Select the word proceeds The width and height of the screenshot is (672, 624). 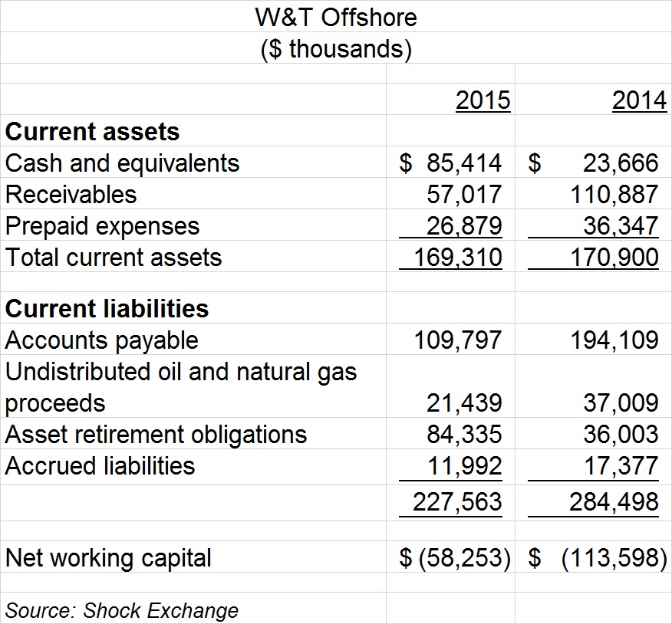55,404
